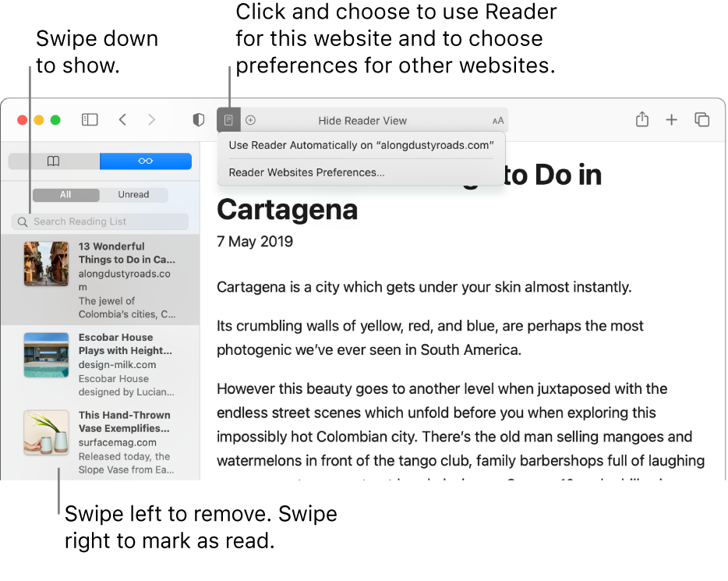Click the Cartagena street thumbnail
This screenshot has width=728, height=581.
[47, 264]
